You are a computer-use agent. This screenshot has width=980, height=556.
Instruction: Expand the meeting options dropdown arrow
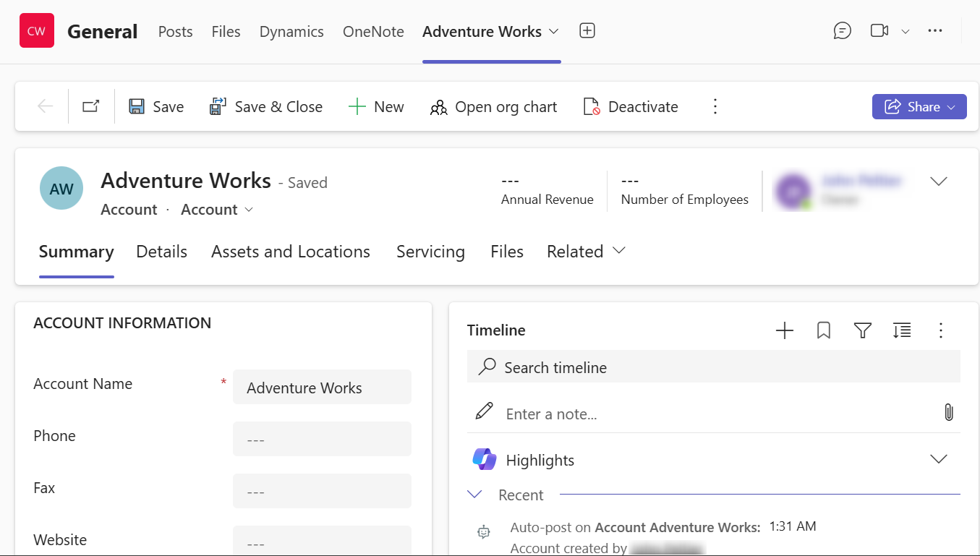coord(905,31)
